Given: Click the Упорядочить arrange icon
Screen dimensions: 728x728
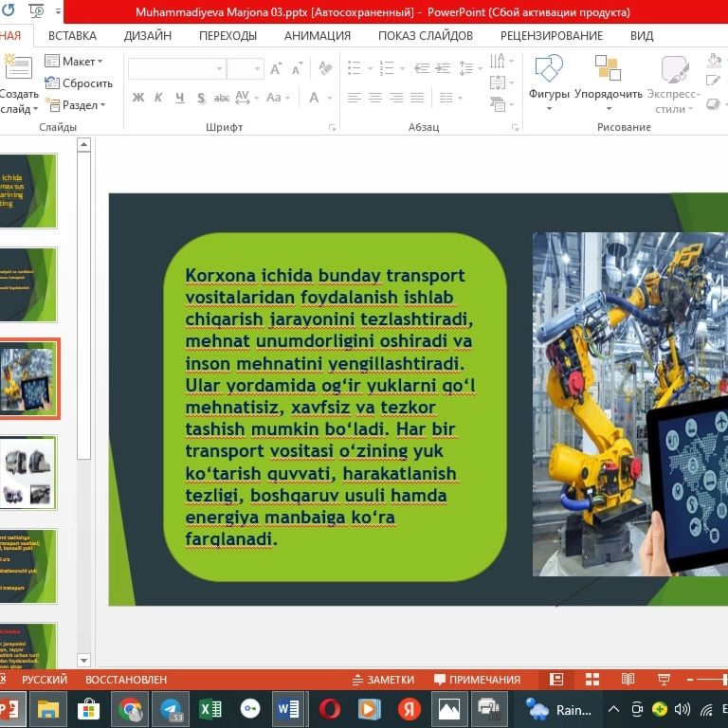Looking at the screenshot, I should (608, 71).
